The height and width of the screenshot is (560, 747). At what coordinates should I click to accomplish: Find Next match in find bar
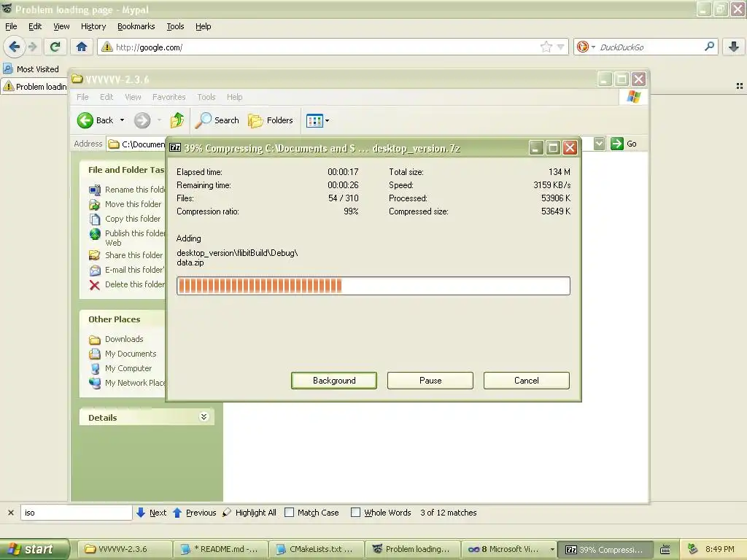click(x=152, y=513)
